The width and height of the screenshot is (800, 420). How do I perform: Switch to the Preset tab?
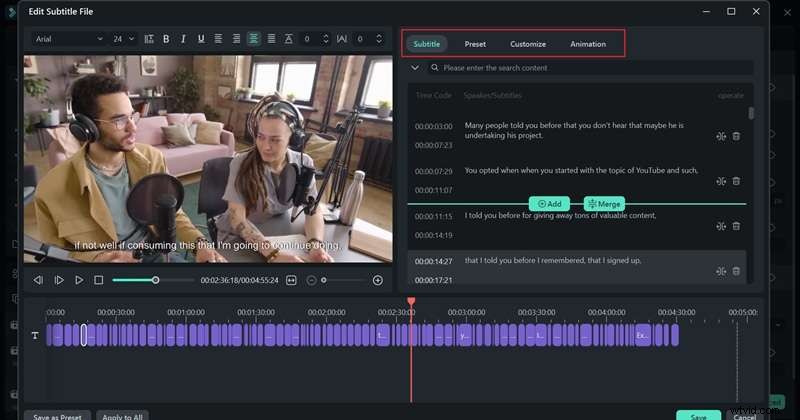click(475, 44)
